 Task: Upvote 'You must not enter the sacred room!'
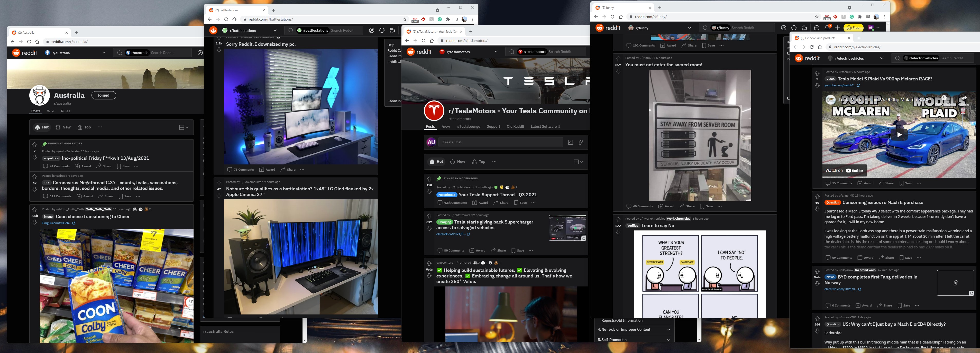pos(618,59)
